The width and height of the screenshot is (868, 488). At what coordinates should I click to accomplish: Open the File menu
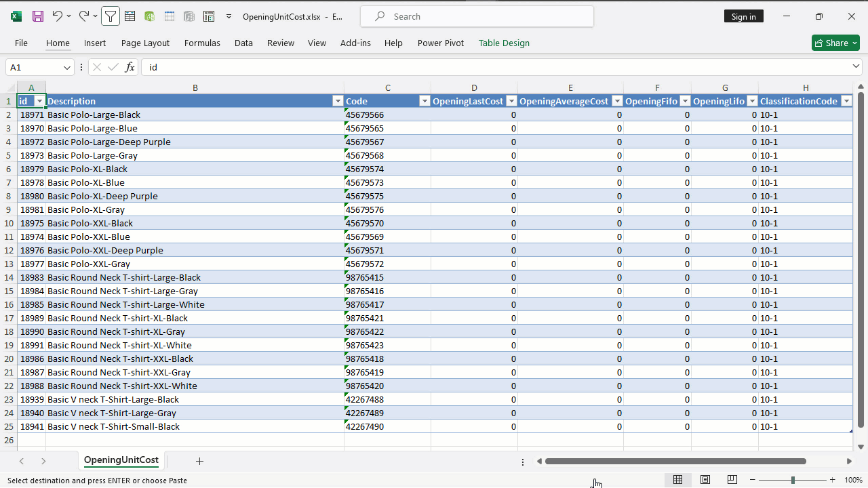click(21, 43)
